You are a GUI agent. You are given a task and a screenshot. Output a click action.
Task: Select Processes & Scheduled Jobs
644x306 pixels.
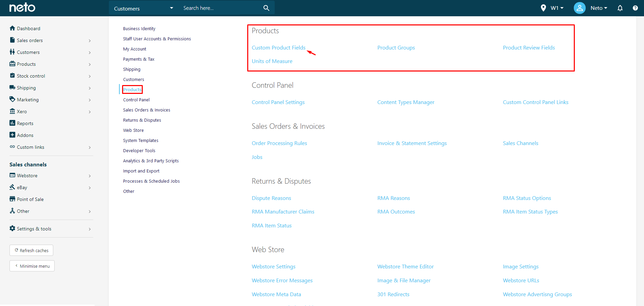point(151,181)
